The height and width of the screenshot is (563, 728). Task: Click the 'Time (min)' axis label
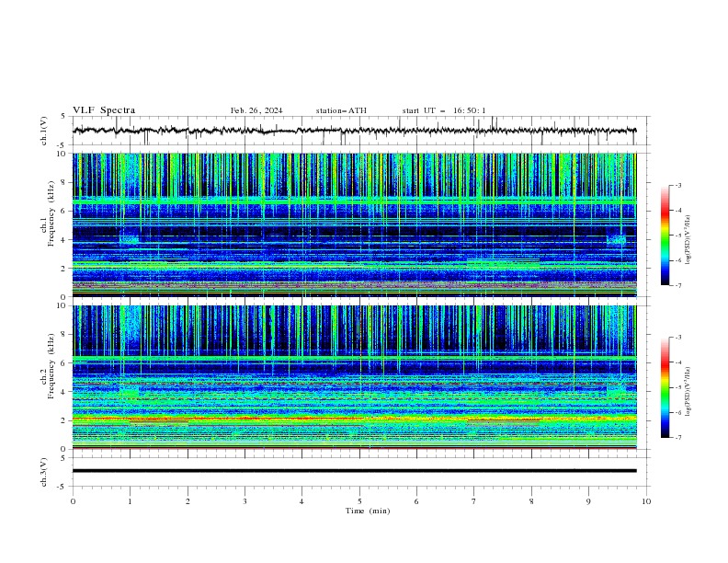tap(368, 511)
